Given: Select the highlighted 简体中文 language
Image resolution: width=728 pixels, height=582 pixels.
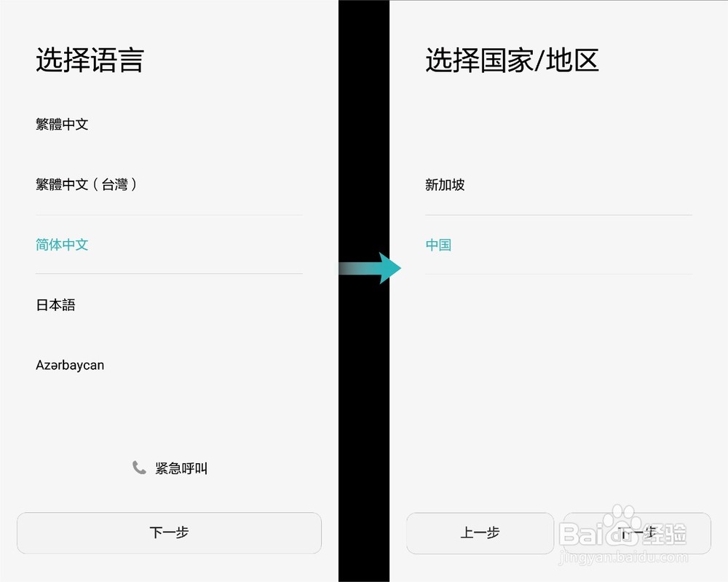Looking at the screenshot, I should pos(62,245).
